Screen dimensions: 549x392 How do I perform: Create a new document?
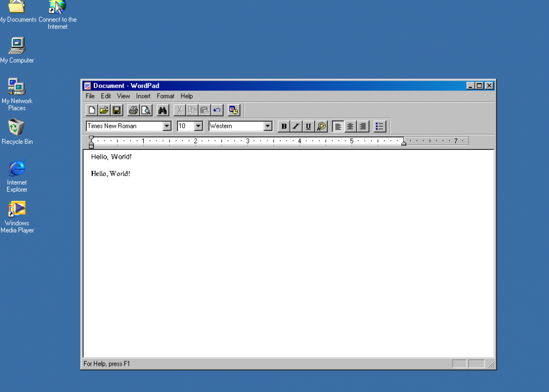91,110
